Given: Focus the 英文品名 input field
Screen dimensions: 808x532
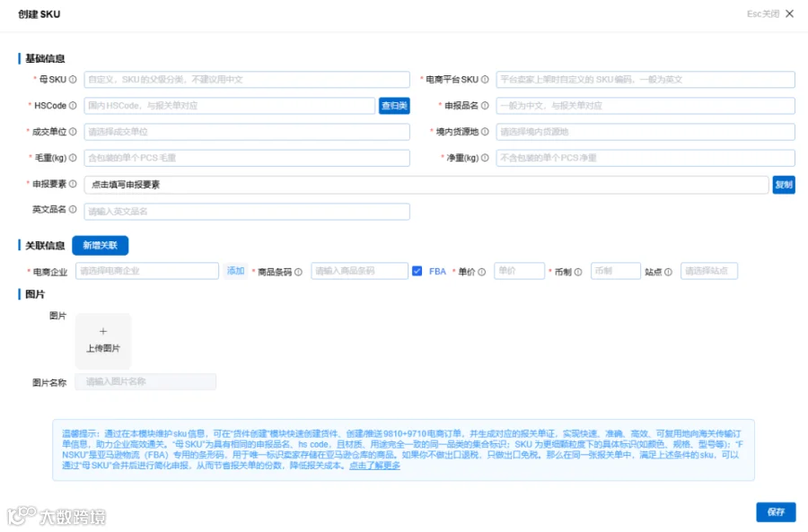Looking at the screenshot, I should coord(247,211).
